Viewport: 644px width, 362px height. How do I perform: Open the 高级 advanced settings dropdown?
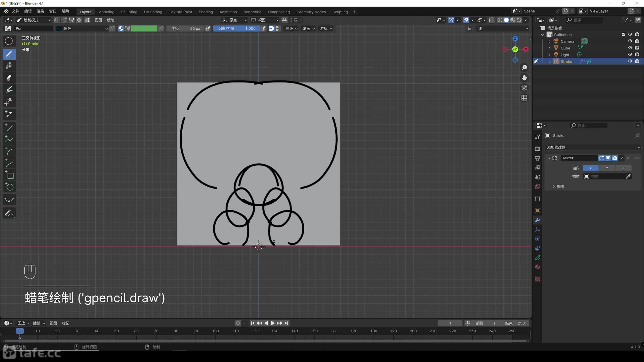(291, 29)
